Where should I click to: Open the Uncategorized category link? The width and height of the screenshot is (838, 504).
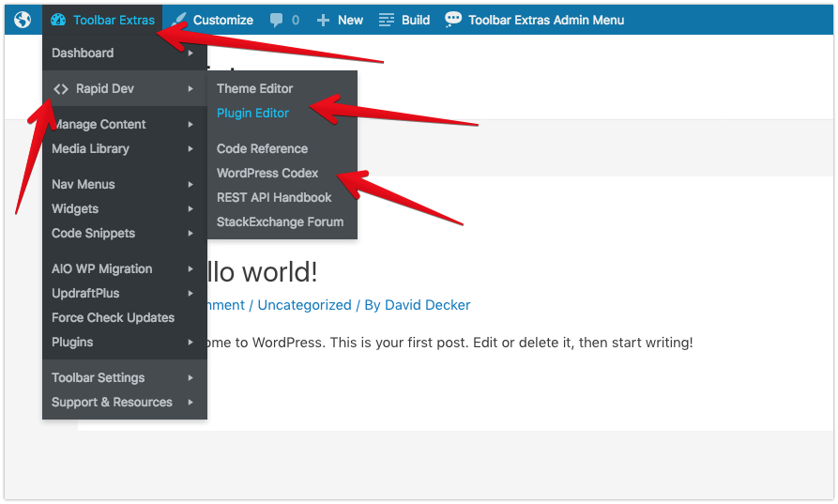[305, 305]
